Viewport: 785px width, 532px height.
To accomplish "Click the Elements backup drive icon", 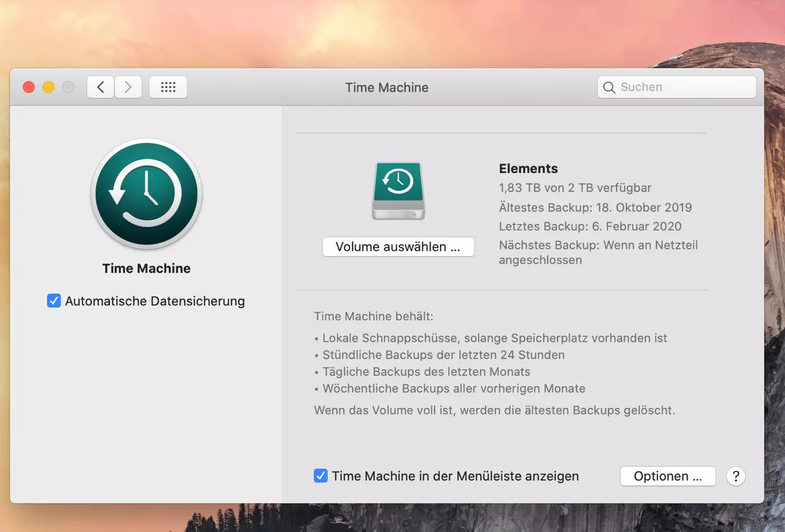I will click(x=398, y=191).
